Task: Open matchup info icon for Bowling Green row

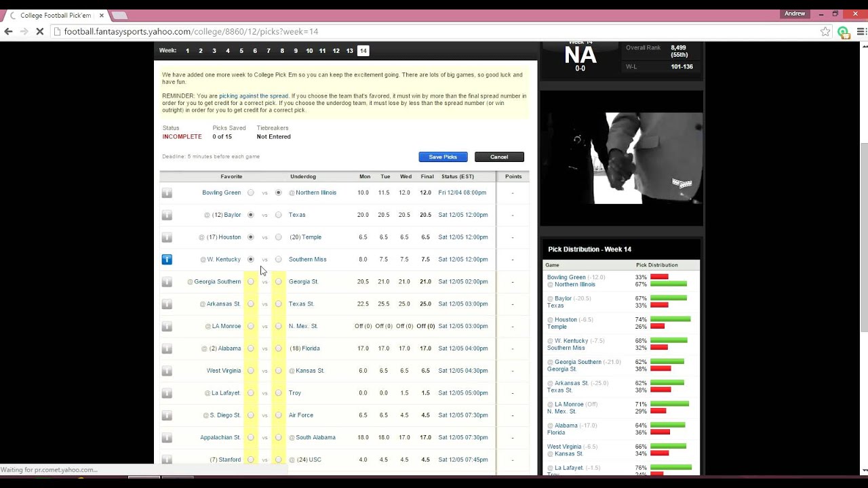Action: pyautogui.click(x=167, y=192)
